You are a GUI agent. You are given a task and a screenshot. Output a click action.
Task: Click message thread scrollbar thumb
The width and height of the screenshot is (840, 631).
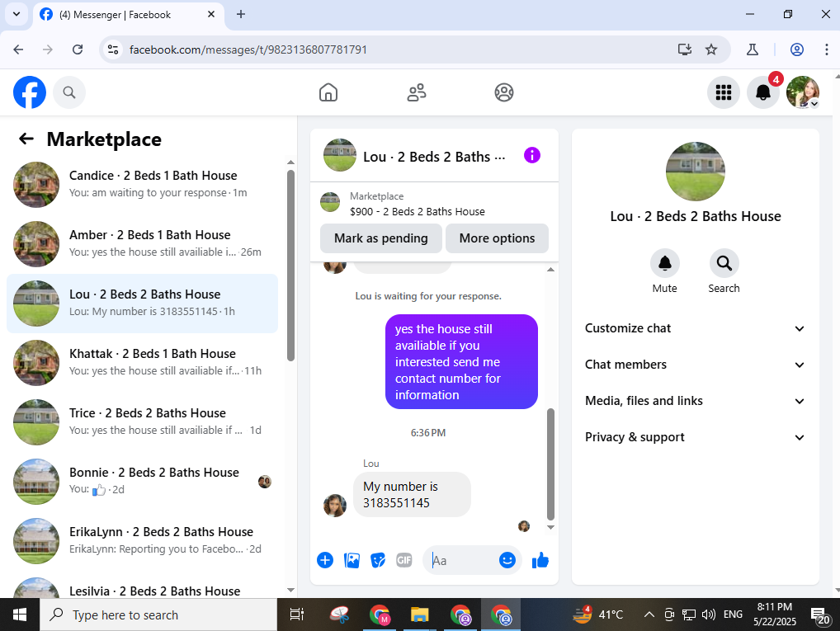pos(550,464)
